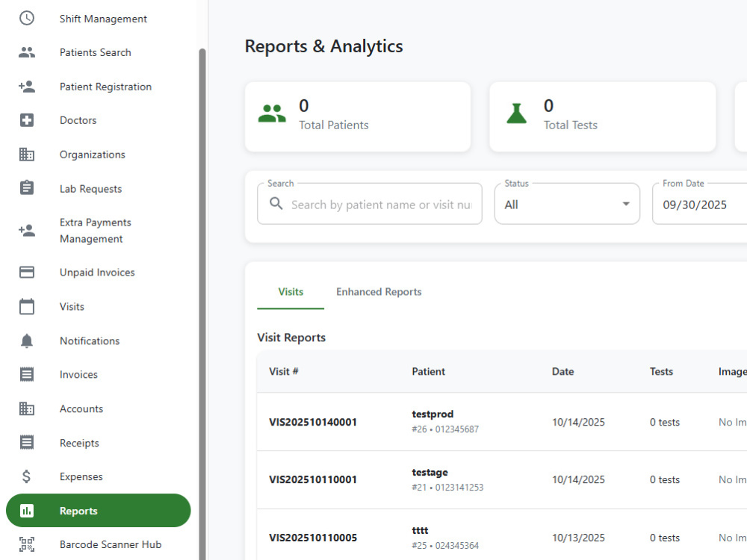Click the Total Tests flask icon

point(516,113)
